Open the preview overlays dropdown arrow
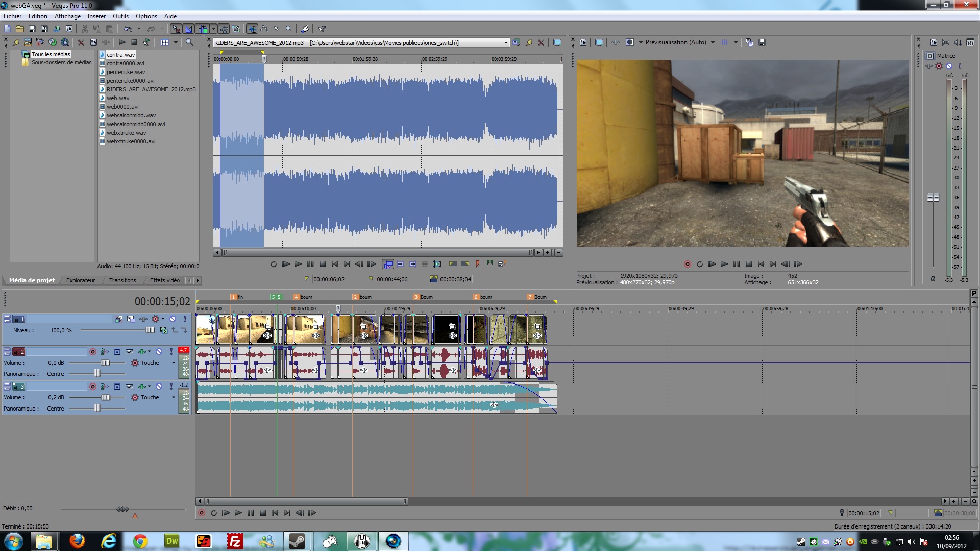The width and height of the screenshot is (980, 552). [x=736, y=42]
